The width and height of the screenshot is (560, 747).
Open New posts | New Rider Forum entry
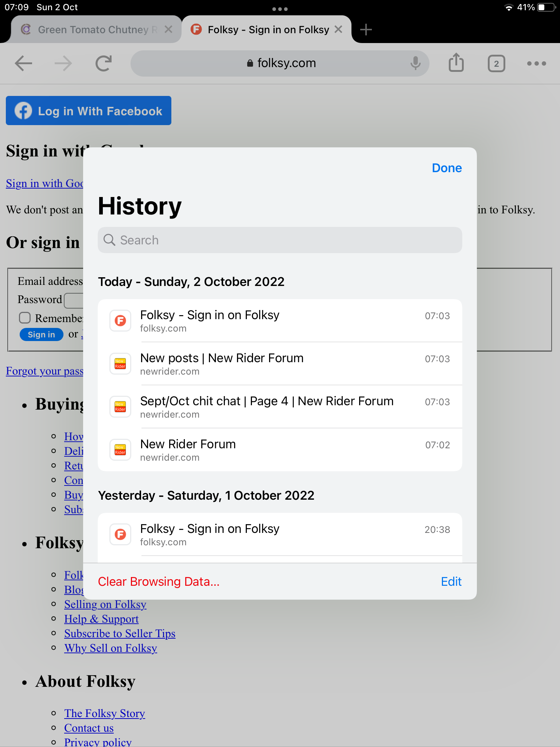(x=280, y=364)
